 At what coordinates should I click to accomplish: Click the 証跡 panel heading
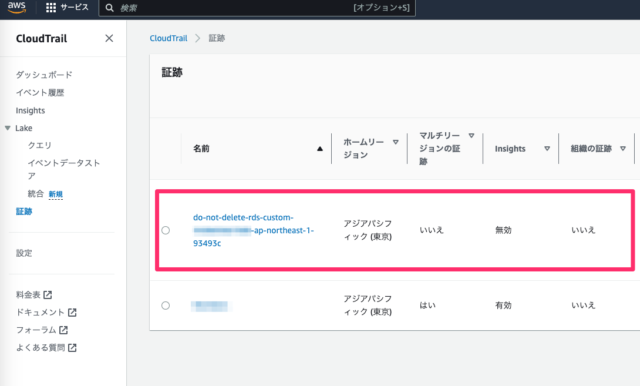(x=172, y=73)
